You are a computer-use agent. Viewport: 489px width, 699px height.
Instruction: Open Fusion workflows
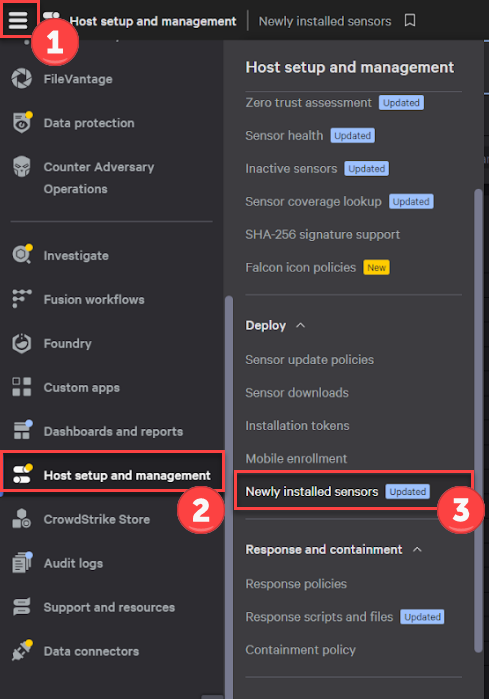(x=94, y=300)
